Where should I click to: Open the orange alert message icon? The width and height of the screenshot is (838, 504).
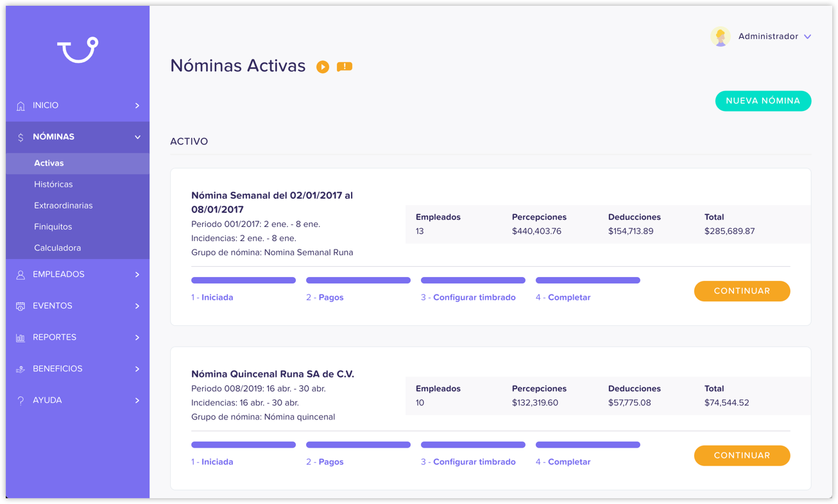point(345,67)
